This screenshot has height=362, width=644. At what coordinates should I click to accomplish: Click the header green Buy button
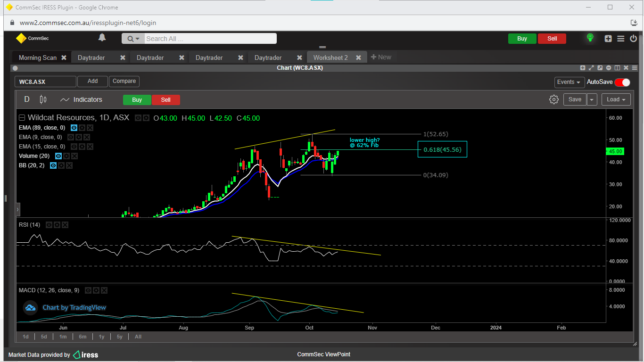pos(522,39)
